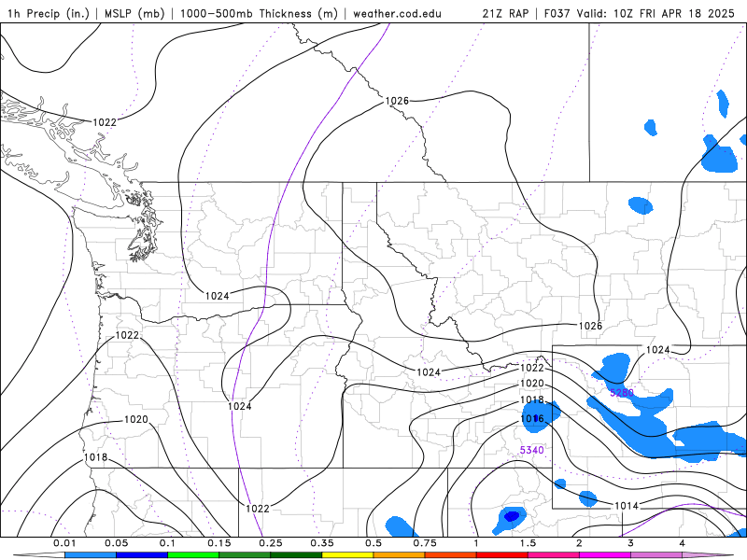Click the 1016 isobar label
The width and height of the screenshot is (747, 560).
pyautogui.click(x=532, y=418)
